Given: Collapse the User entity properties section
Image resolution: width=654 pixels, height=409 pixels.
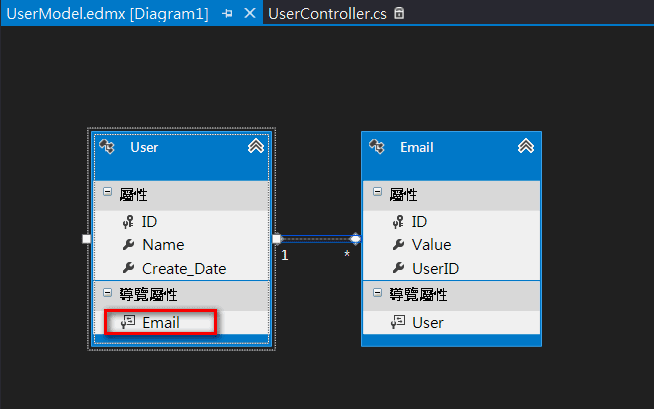Looking at the screenshot, I should coord(107,193).
